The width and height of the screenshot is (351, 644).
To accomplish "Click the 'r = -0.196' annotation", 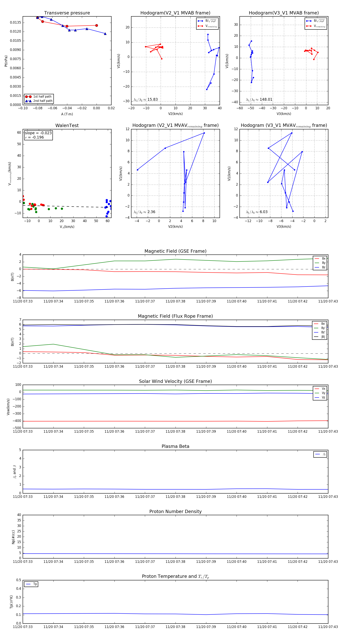I will [35, 137].
